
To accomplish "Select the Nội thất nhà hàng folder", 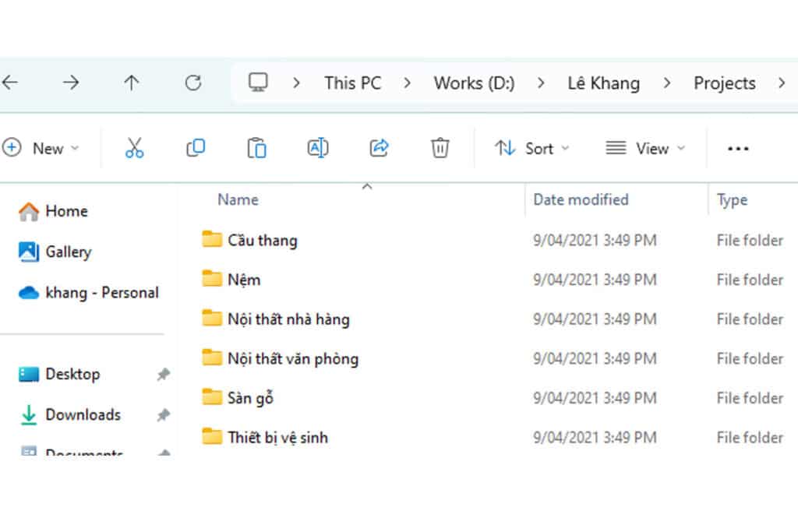I will (x=288, y=319).
